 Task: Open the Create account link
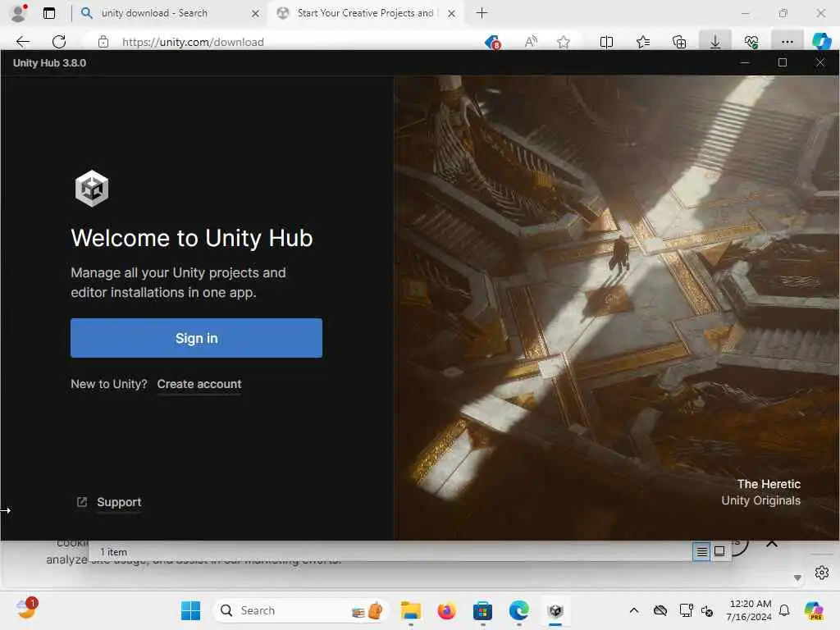[199, 384]
